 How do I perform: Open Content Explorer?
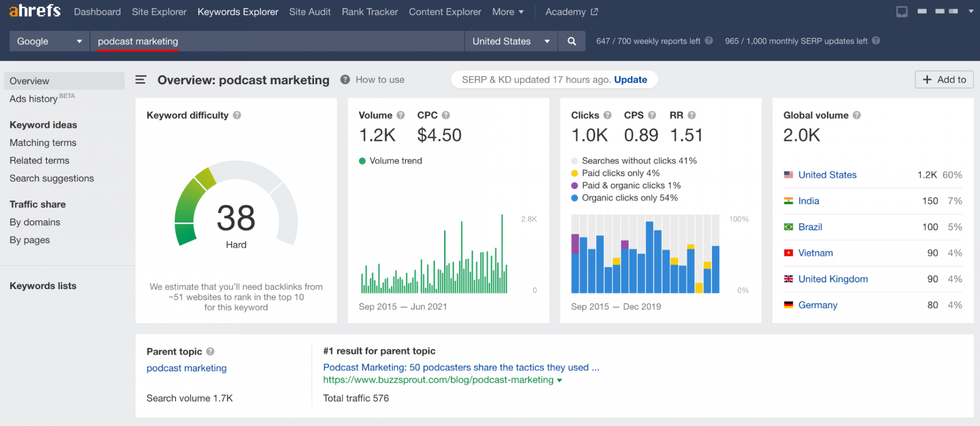[445, 12]
